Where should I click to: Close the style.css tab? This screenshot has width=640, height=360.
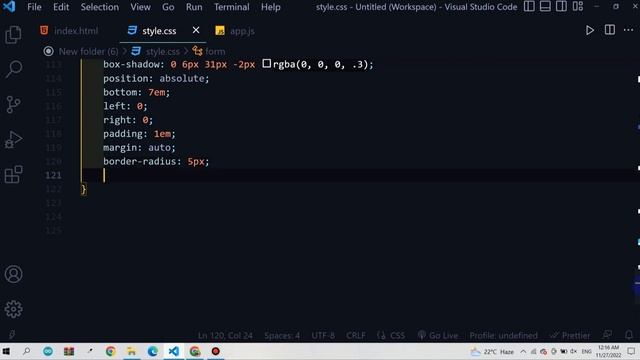[x=196, y=30]
